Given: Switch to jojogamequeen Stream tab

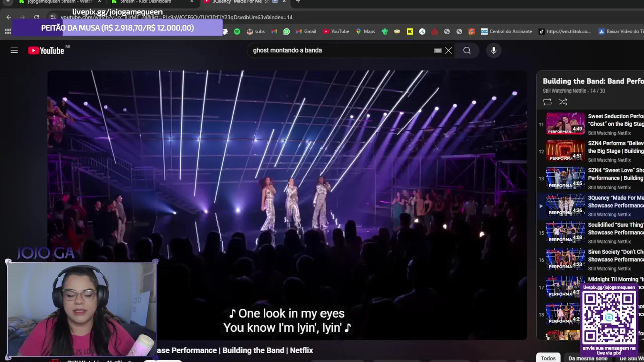Looking at the screenshot, I should click(x=59, y=2).
